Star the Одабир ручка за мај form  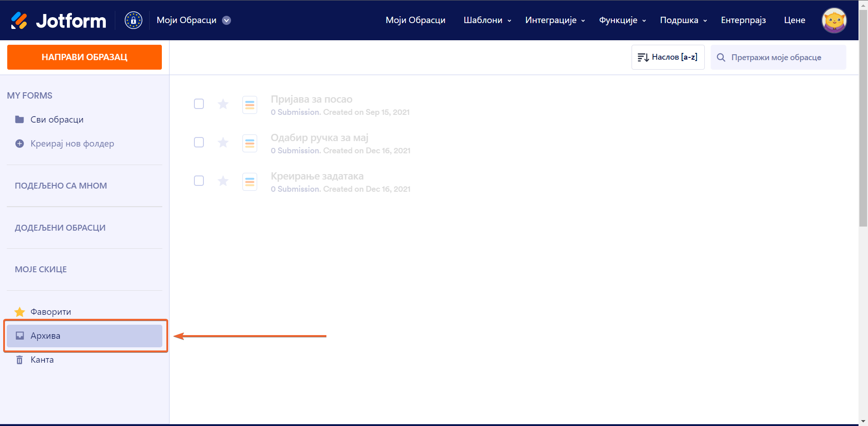point(223,142)
